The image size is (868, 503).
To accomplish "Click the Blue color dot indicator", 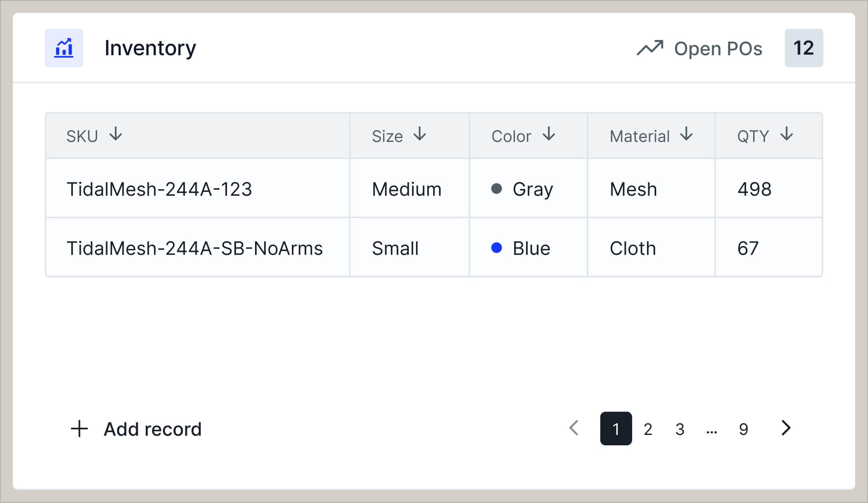I will point(497,247).
